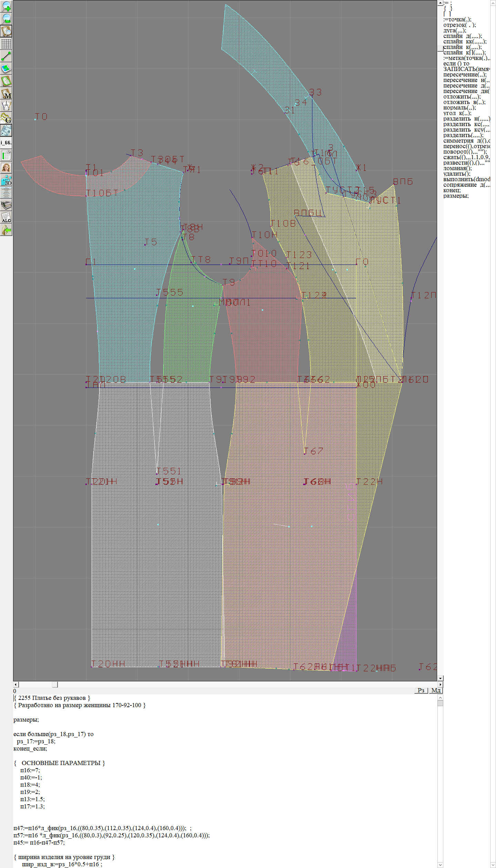Click the zoom in magnifier icon
This screenshot has height=868, width=496.
click(6, 6)
